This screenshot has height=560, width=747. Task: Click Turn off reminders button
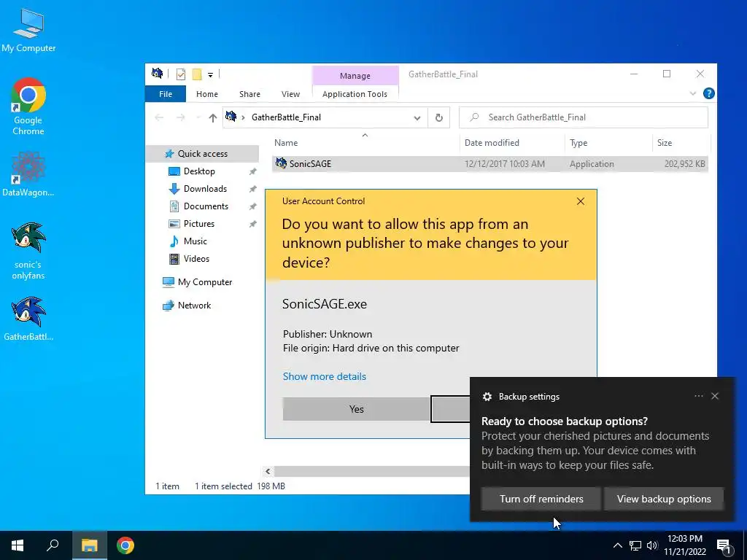click(541, 499)
